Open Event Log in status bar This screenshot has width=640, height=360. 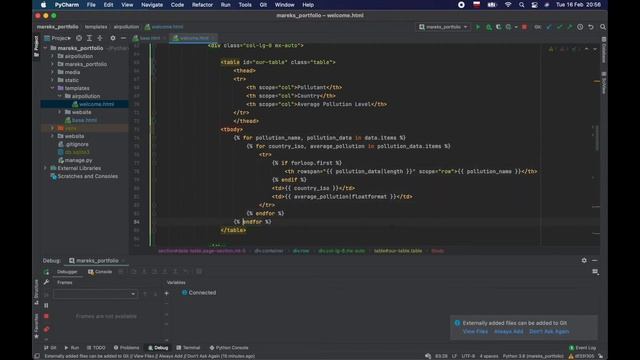point(582,348)
